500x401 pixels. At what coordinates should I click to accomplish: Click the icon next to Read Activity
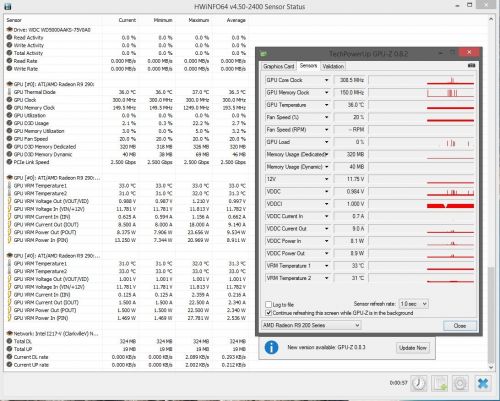(9, 37)
